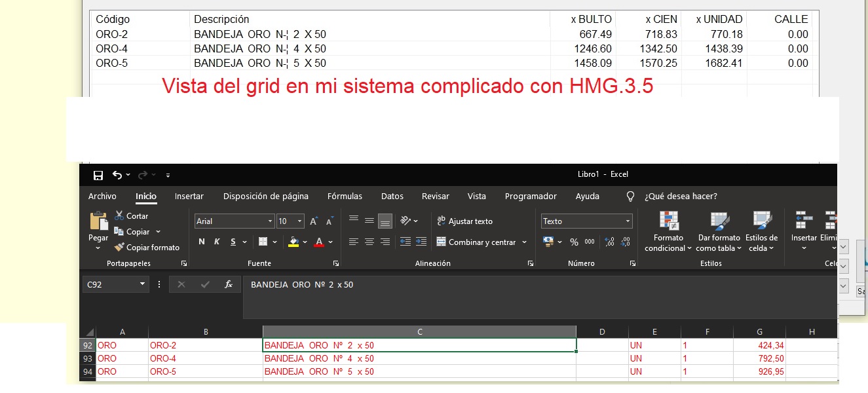Screen dimensions: 868x393
Task: Open Formato condicional menu
Action: click(x=668, y=232)
